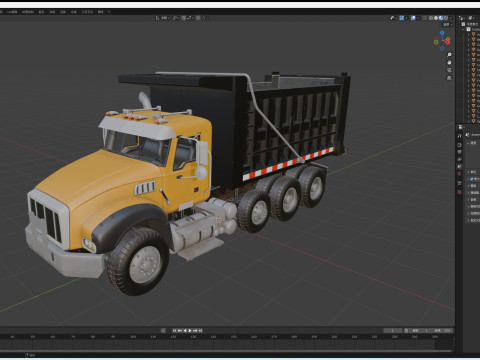Collapse the first Scene panel in properties
This screenshot has width=480, height=360.
tap(468, 143)
